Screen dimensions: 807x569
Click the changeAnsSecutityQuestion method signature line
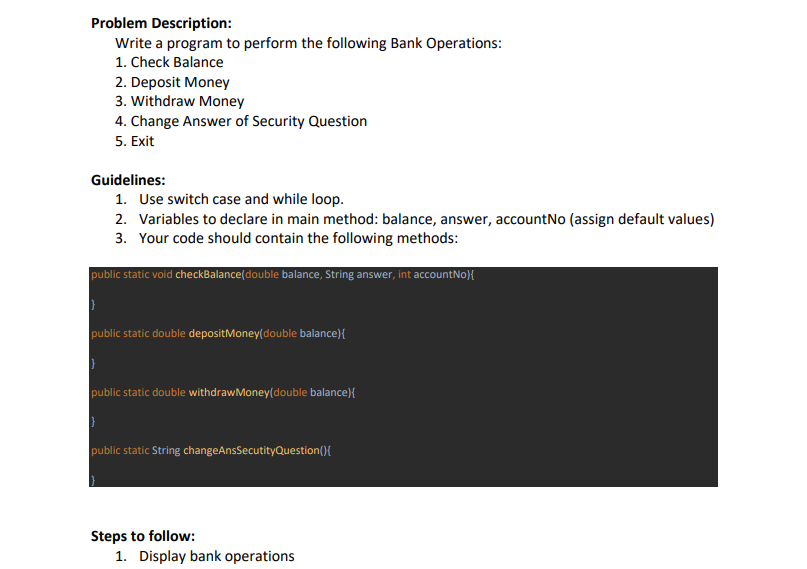[211, 450]
